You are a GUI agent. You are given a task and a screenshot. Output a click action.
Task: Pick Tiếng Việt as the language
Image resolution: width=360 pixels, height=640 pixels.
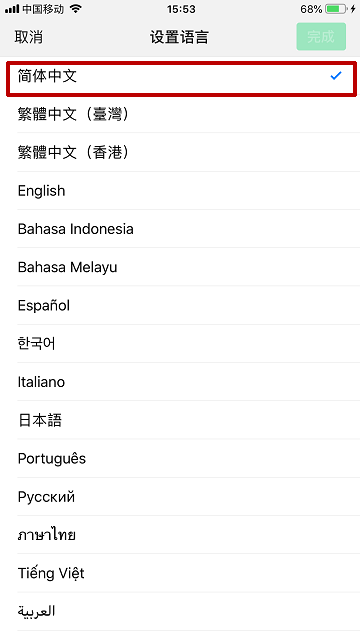pos(180,573)
